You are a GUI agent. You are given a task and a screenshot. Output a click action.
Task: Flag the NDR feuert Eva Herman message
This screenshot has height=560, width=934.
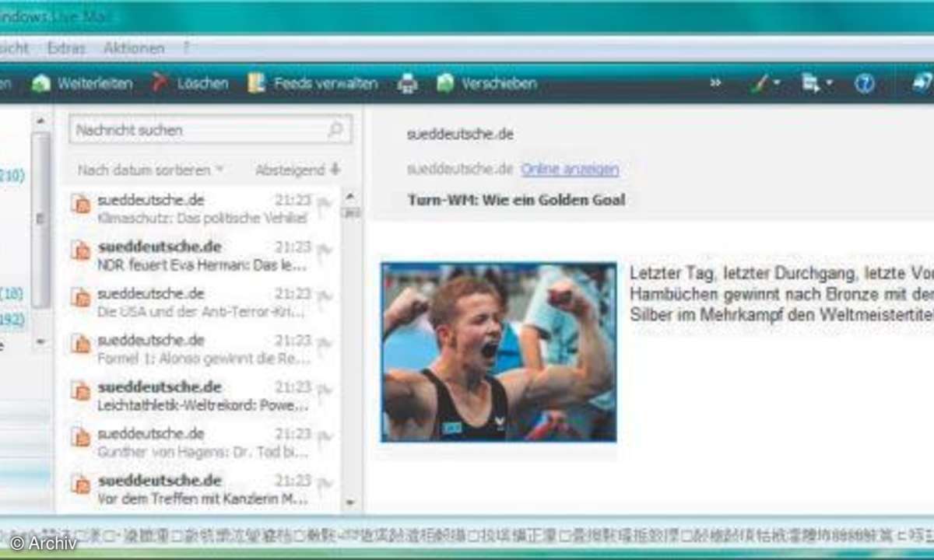324,251
